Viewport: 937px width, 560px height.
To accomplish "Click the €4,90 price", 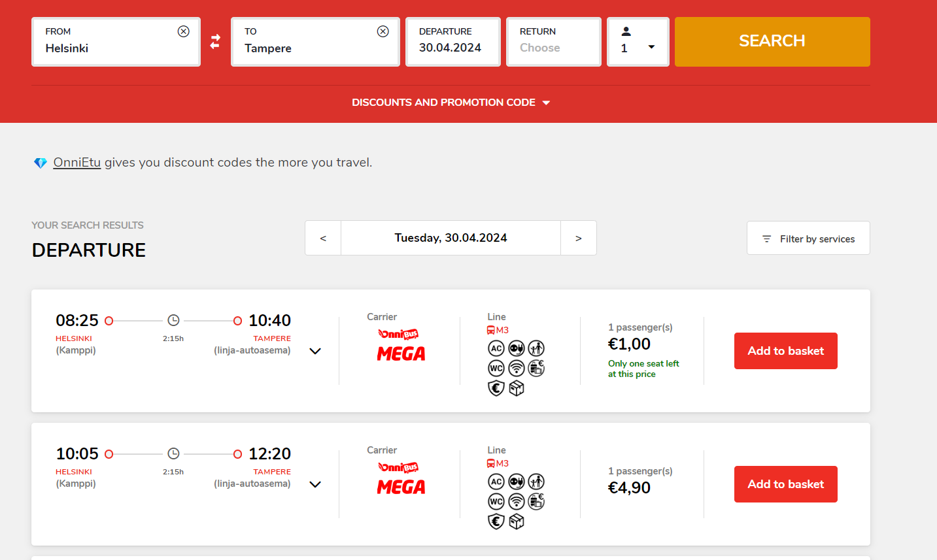I will coord(629,488).
